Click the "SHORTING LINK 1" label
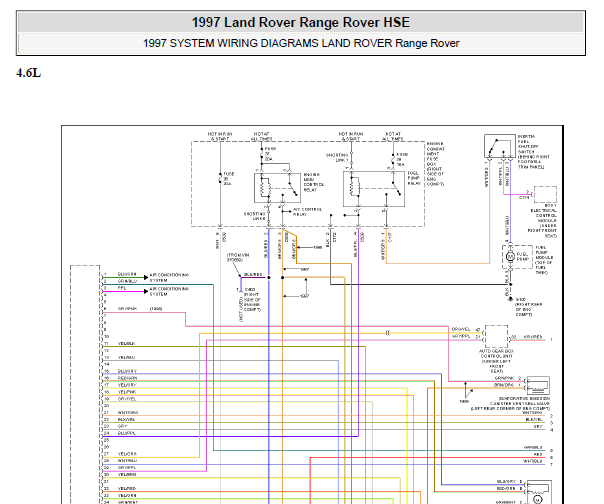The image size is (604, 504). pos(337,157)
